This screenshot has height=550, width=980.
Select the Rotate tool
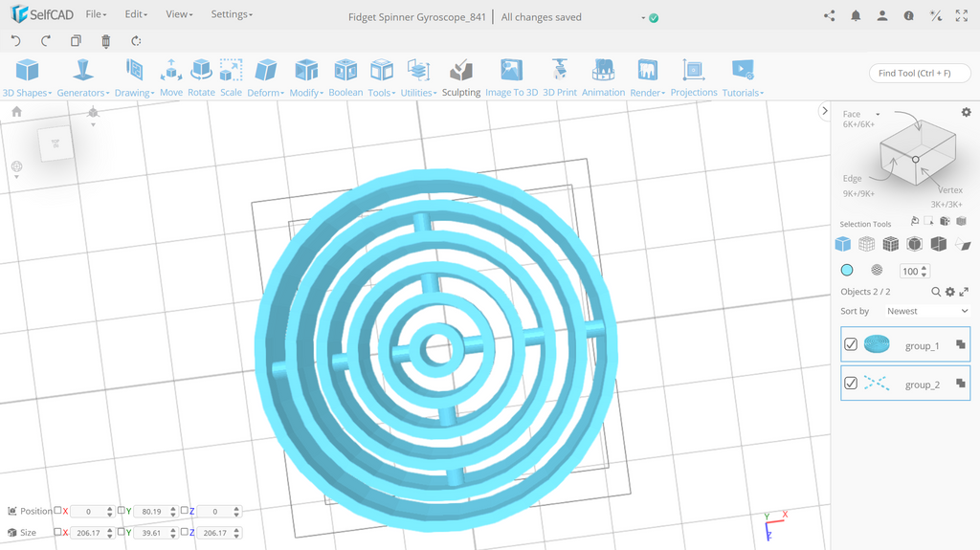pyautogui.click(x=201, y=77)
